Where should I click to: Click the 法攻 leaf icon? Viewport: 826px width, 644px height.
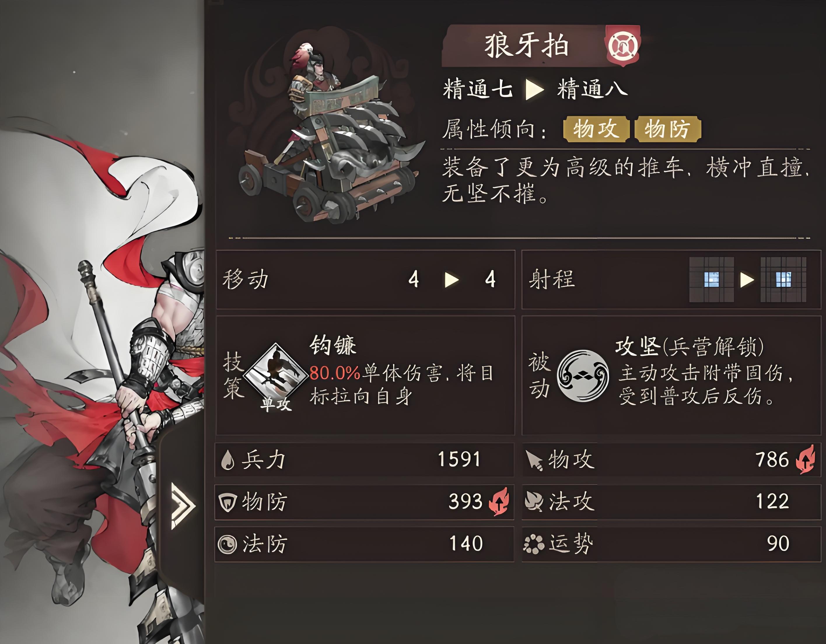point(534,502)
